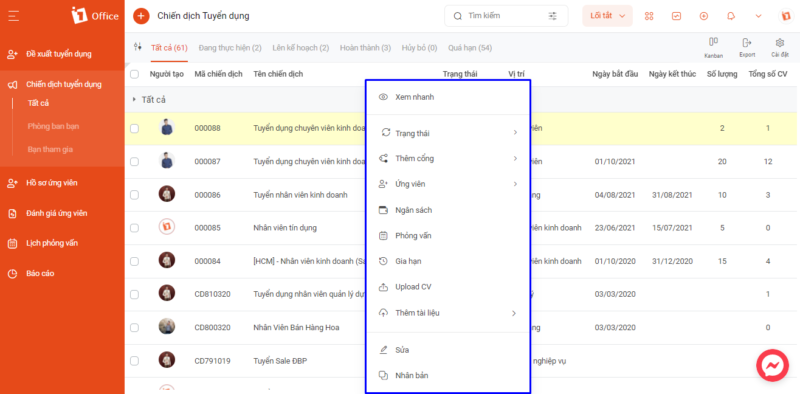Open the apps grid icon in the header
This screenshot has width=800, height=394.
[649, 16]
